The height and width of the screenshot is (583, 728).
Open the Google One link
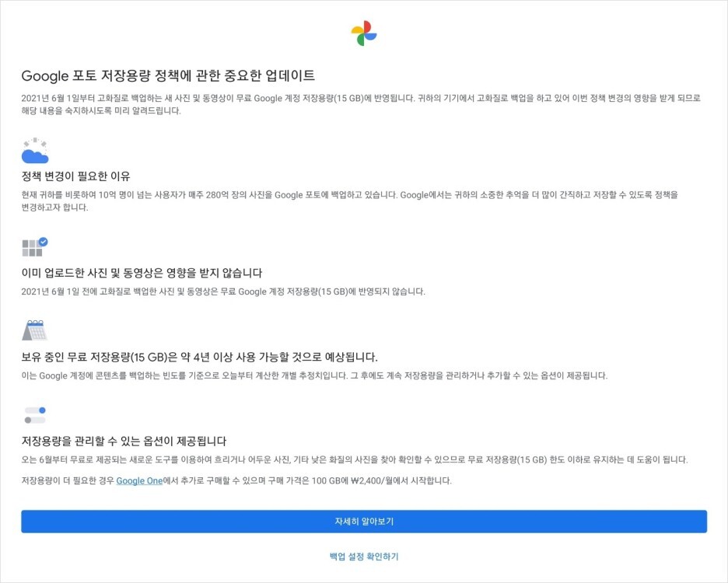click(x=139, y=480)
